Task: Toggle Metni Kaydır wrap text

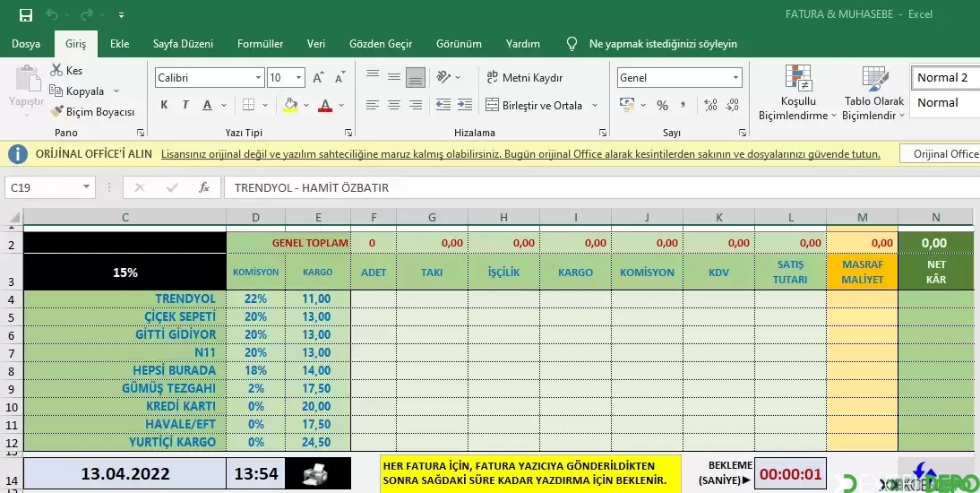Action: click(524, 78)
